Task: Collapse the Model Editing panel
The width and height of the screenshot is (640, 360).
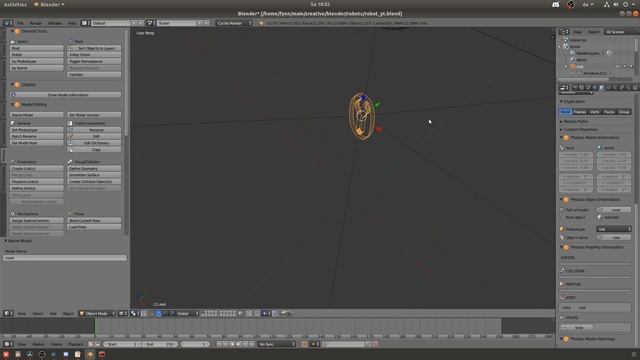Action: [12, 104]
